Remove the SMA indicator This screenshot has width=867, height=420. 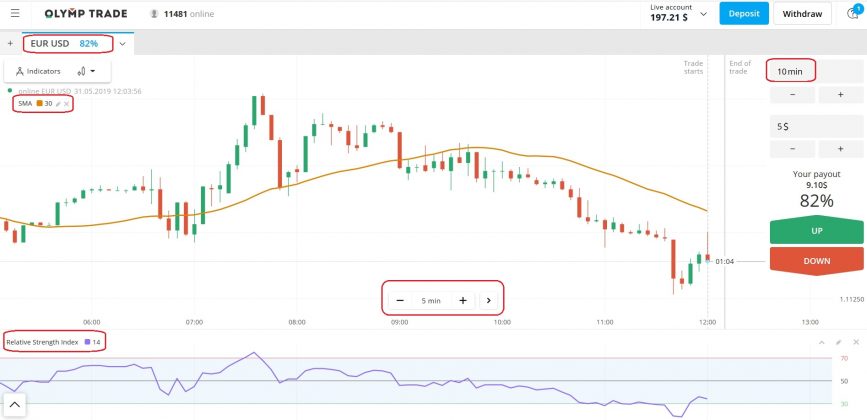pyautogui.click(x=66, y=104)
